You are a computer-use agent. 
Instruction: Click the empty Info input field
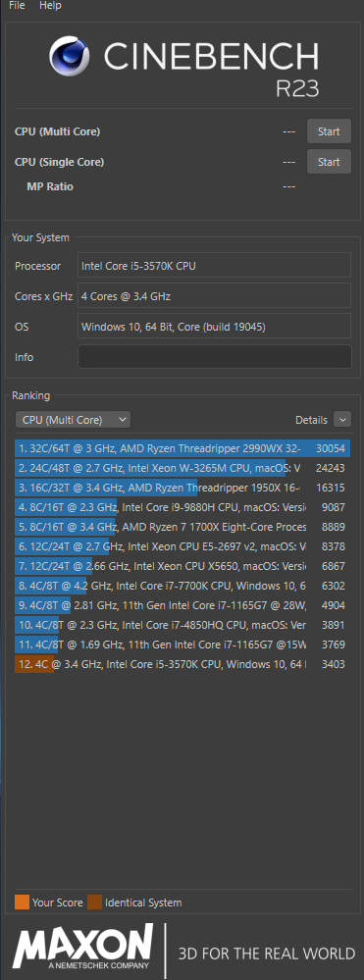pos(214,357)
